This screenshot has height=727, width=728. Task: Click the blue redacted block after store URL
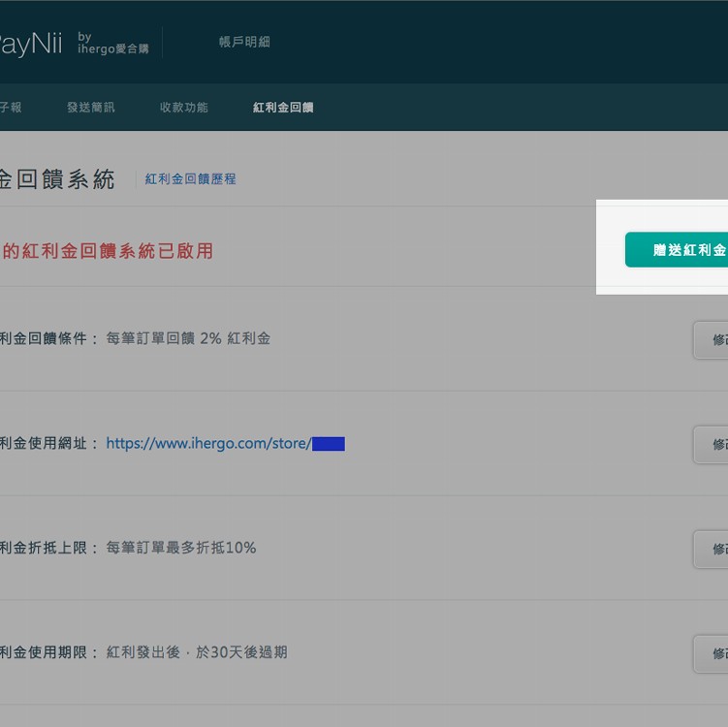pyautogui.click(x=329, y=444)
